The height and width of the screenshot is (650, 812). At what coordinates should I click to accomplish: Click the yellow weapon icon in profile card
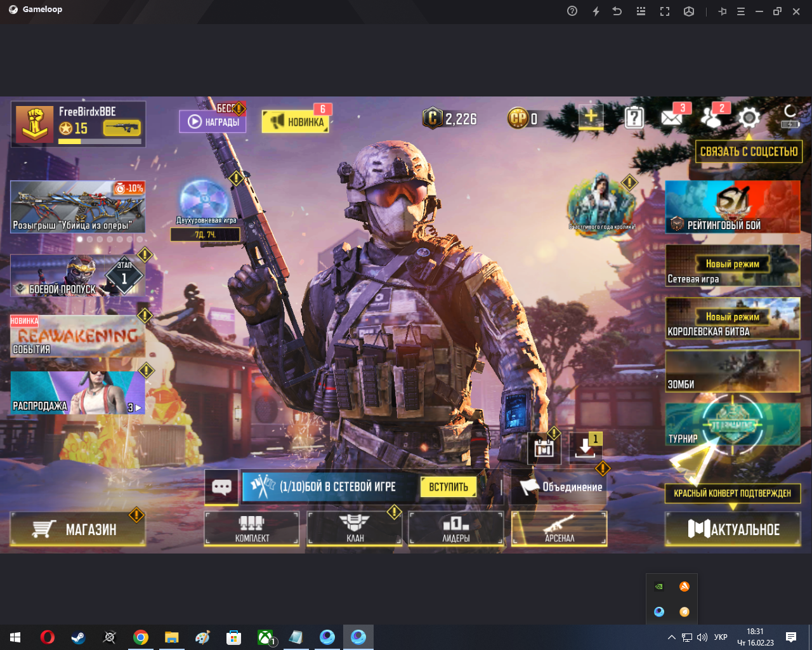click(122, 128)
